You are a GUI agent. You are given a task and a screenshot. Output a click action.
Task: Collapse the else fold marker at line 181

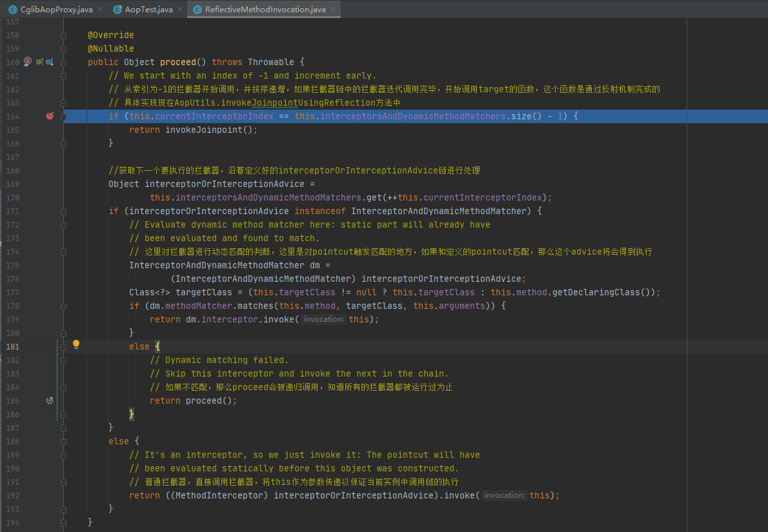(63, 347)
